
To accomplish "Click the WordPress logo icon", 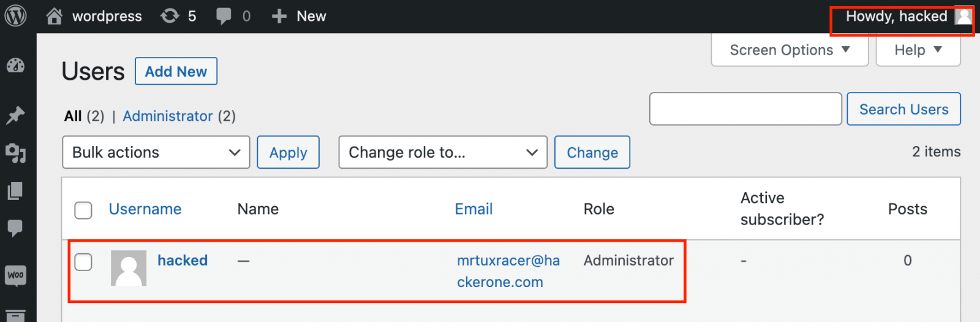I will point(15,16).
